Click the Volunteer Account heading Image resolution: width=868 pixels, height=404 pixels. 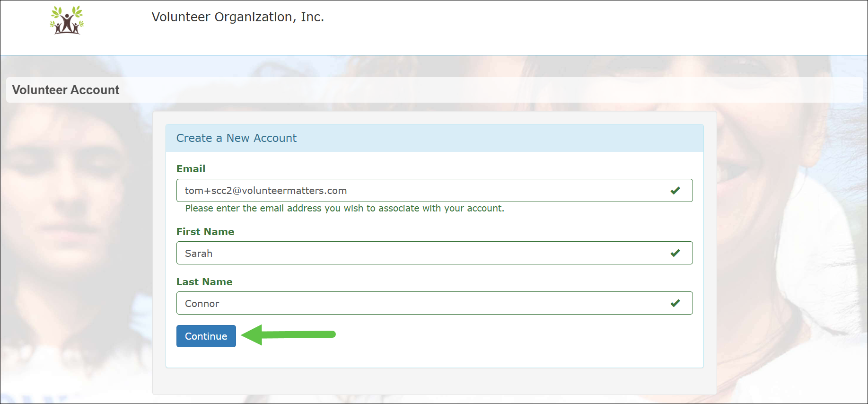[x=66, y=90]
